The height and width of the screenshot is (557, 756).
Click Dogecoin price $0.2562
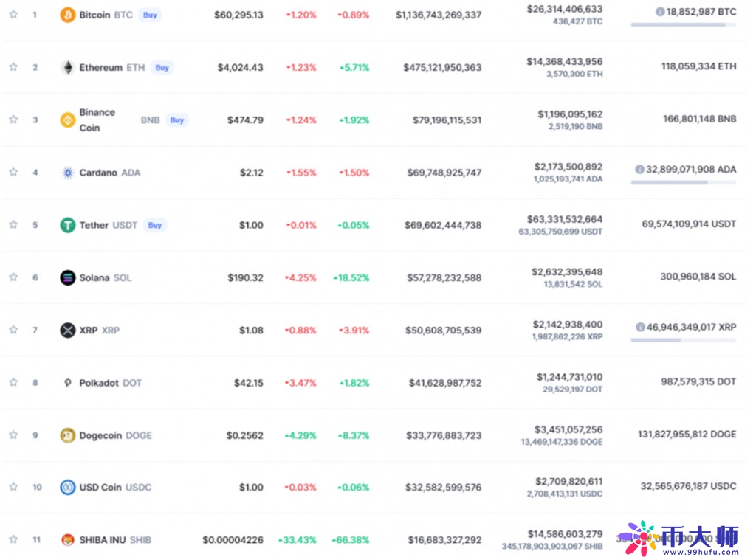245,435
